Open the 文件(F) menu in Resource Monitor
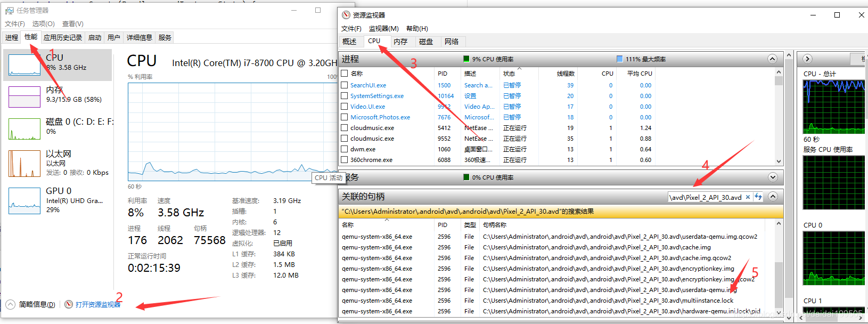 (x=351, y=29)
